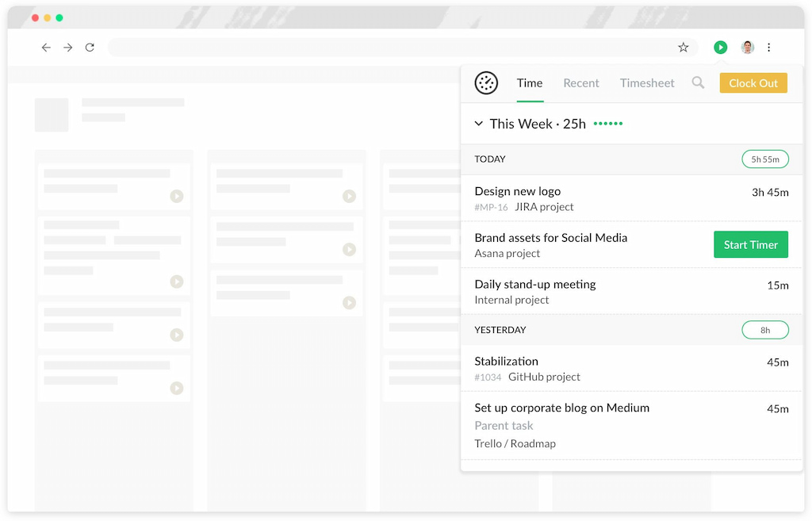
Task: Open the Design new logo task
Action: (x=517, y=191)
